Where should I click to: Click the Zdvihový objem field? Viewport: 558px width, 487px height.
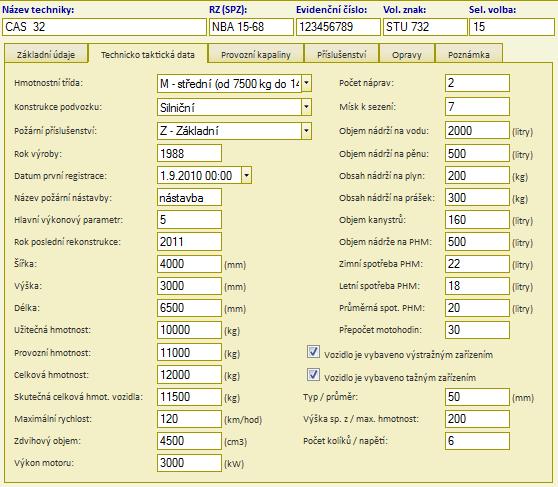click(189, 441)
